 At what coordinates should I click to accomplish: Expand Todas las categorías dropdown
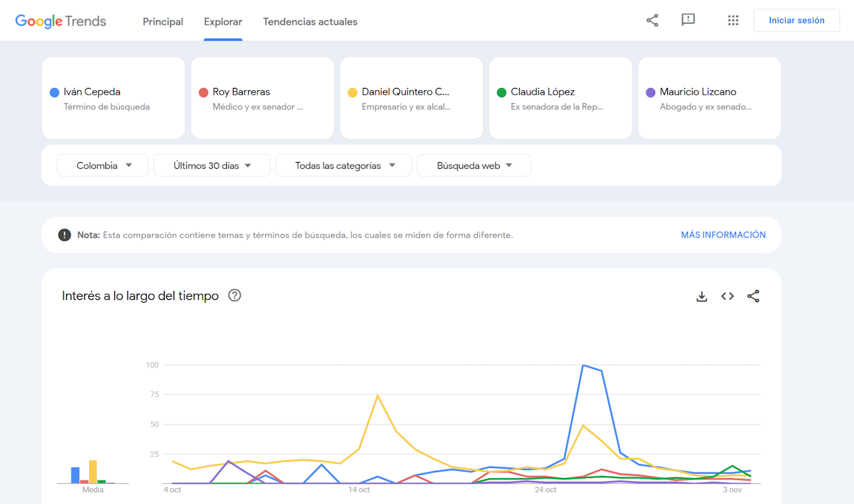344,165
